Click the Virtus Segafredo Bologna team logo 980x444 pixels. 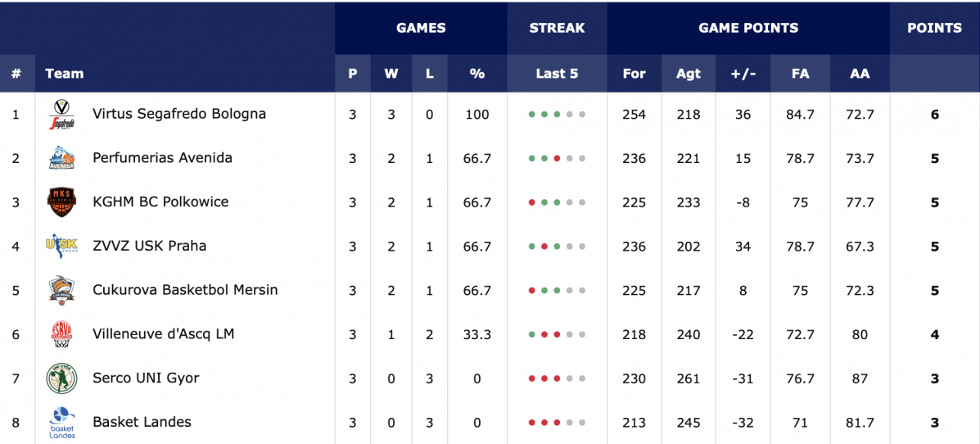tap(62, 115)
